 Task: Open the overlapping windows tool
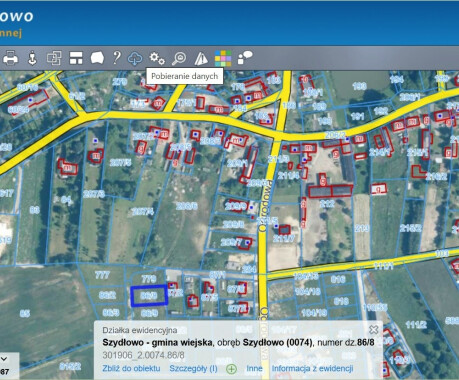[54, 58]
